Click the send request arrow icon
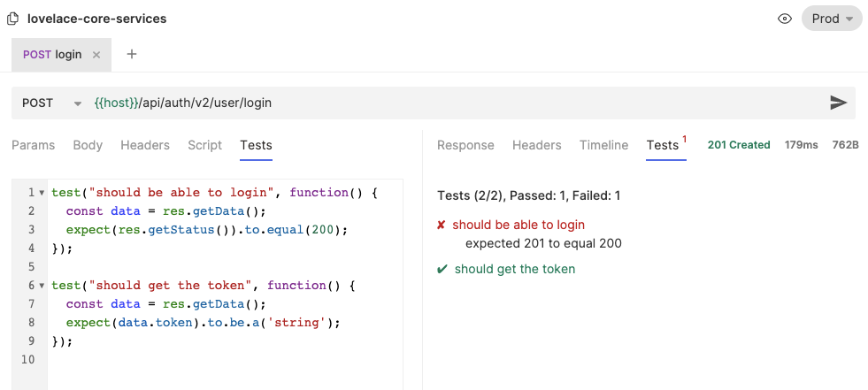This screenshot has height=390, width=868. (838, 103)
